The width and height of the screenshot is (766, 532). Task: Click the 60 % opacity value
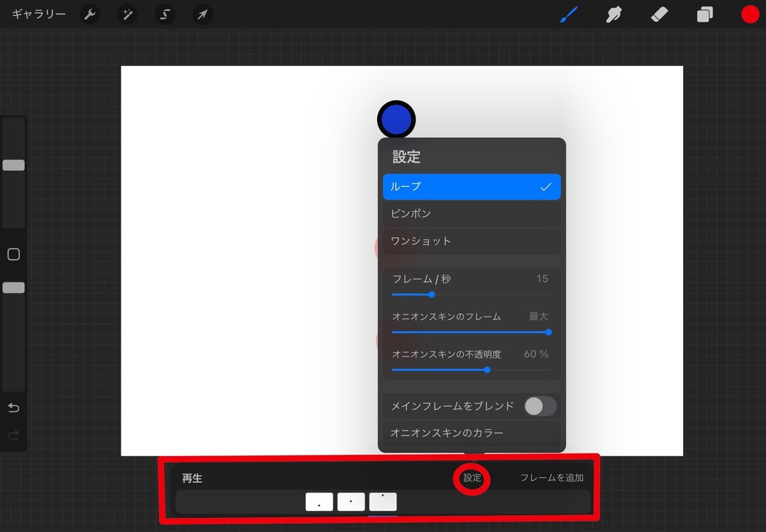(x=536, y=354)
